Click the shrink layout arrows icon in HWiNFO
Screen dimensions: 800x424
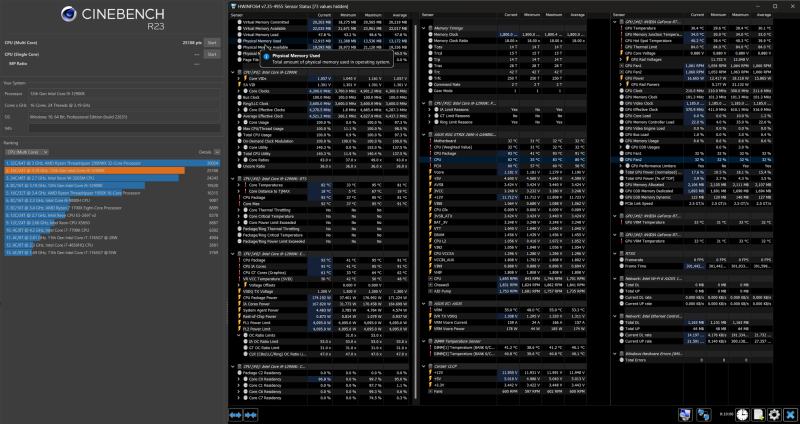[x=250, y=415]
